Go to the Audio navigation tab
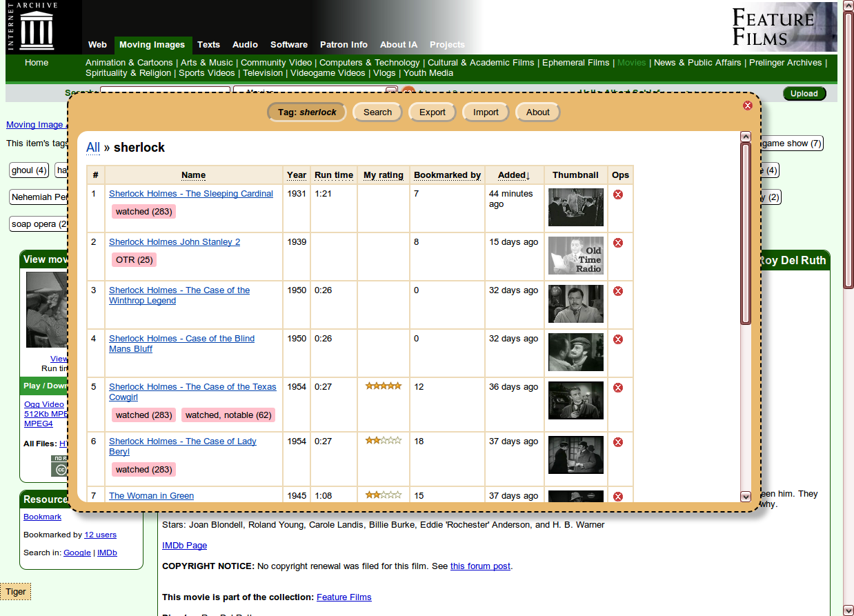 [x=245, y=45]
